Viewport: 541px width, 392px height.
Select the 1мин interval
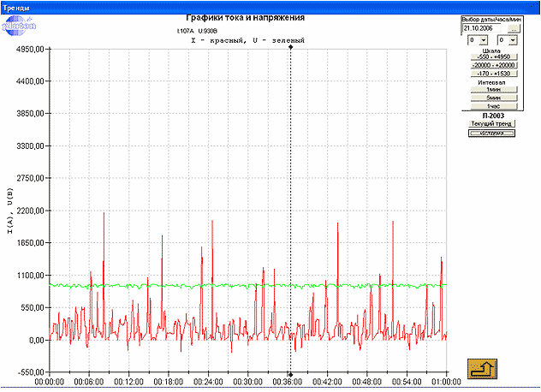point(493,90)
